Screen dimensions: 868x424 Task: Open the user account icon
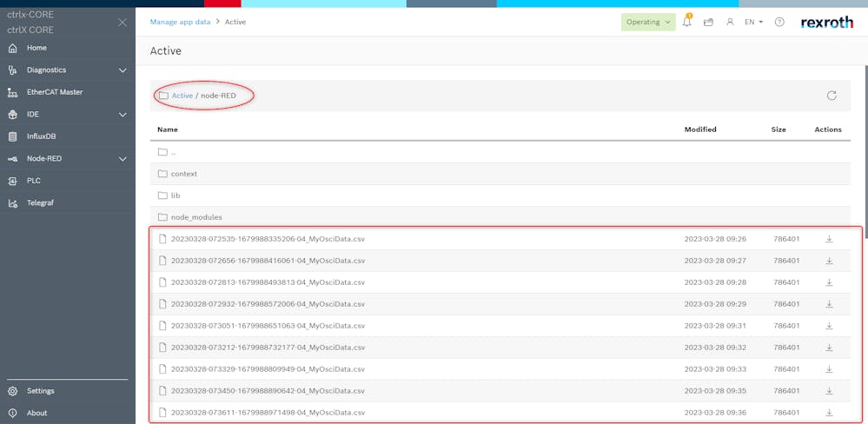coord(730,22)
